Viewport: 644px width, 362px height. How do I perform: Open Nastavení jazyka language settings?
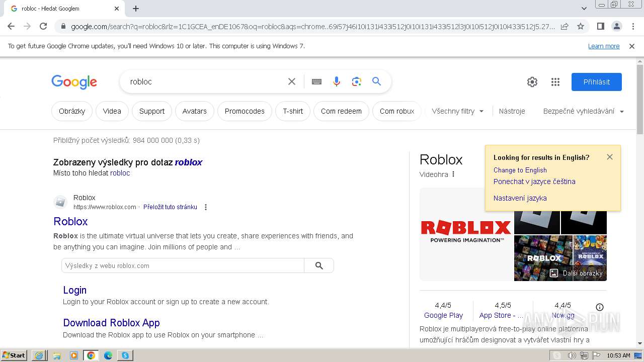520,198
